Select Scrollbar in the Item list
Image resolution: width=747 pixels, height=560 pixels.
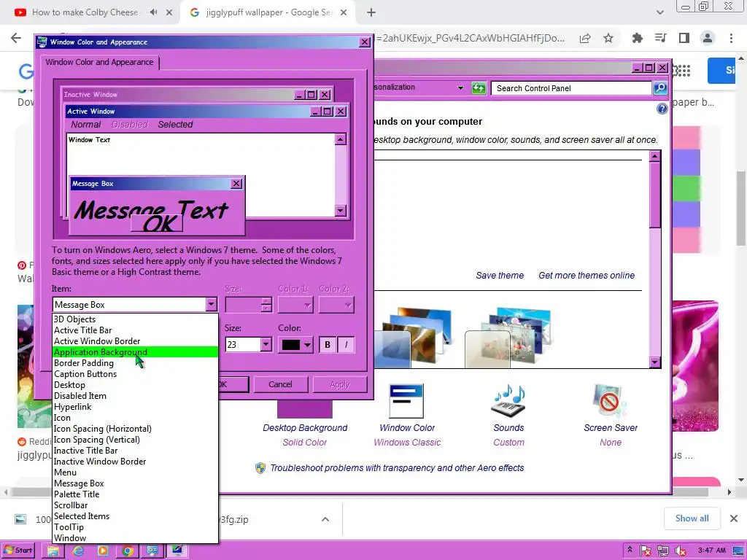(135, 505)
